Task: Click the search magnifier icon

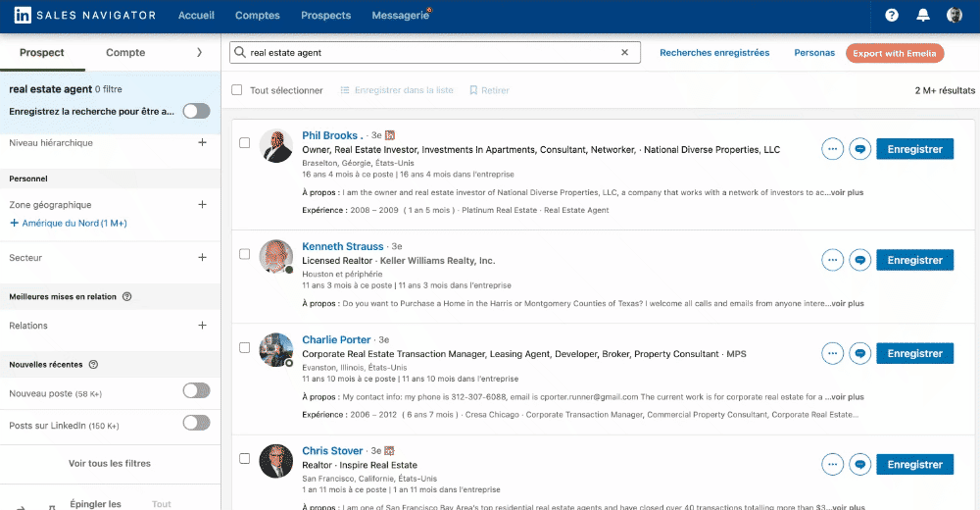Action: click(239, 53)
